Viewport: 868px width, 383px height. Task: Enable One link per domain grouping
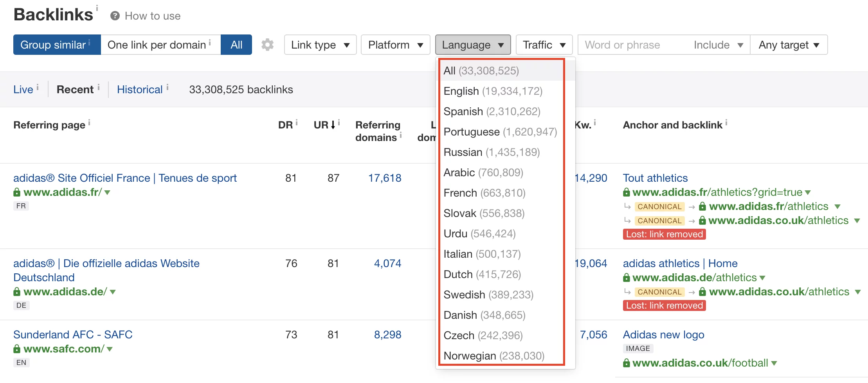[x=157, y=45]
